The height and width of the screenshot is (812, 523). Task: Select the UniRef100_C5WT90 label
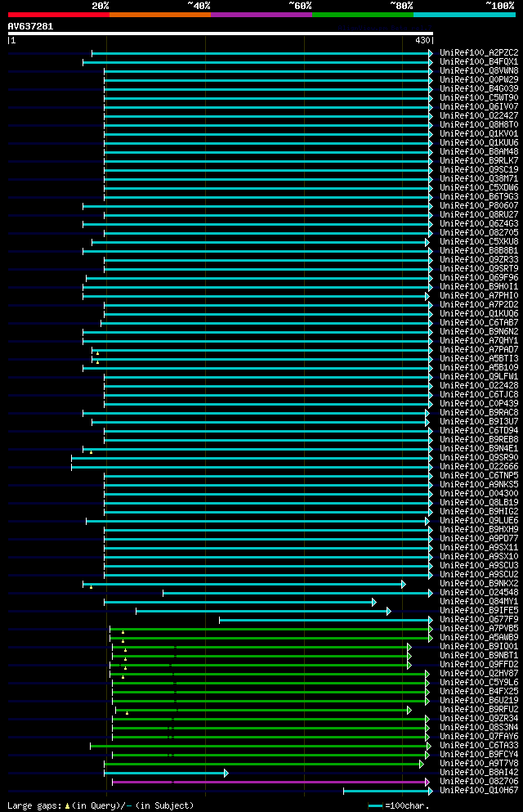point(479,98)
